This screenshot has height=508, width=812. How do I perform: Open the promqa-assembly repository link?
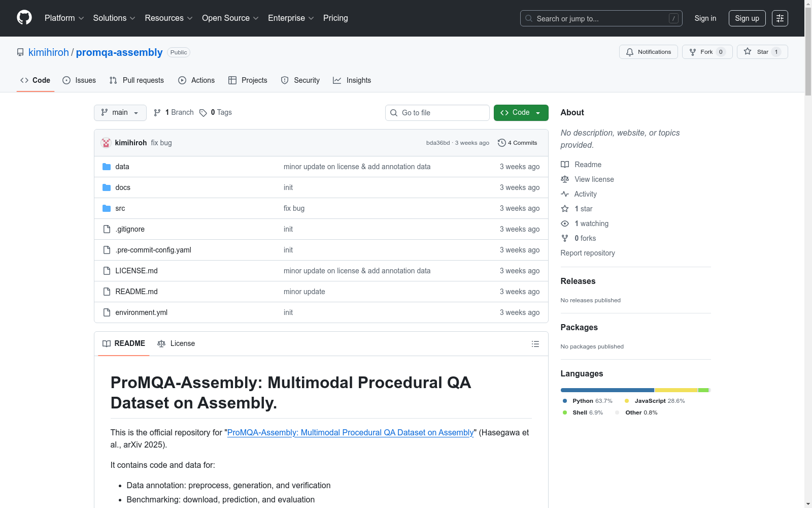point(119,52)
